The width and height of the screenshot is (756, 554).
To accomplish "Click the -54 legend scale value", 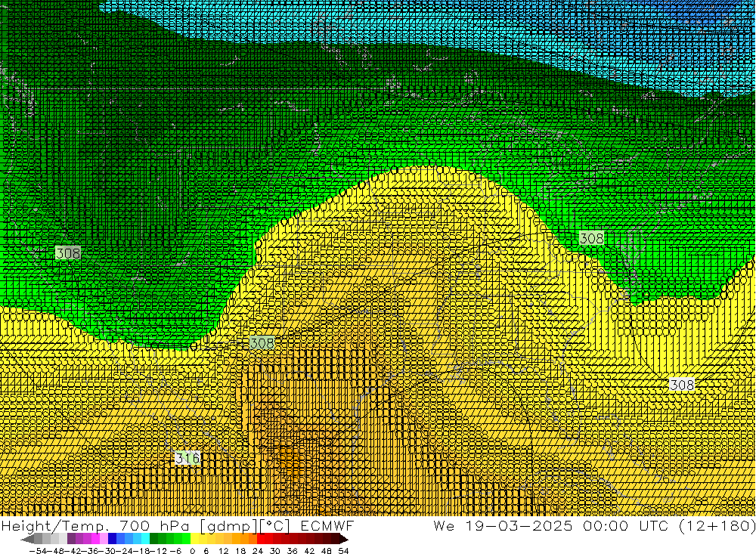I will point(38,551).
